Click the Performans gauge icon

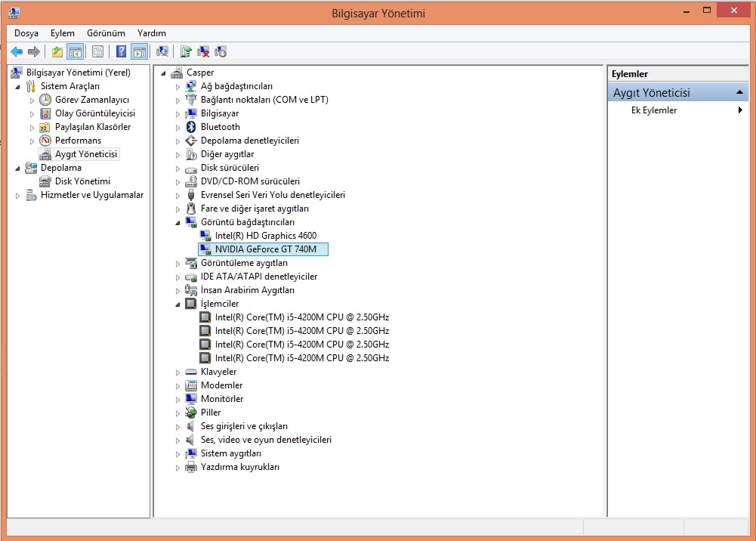click(45, 141)
